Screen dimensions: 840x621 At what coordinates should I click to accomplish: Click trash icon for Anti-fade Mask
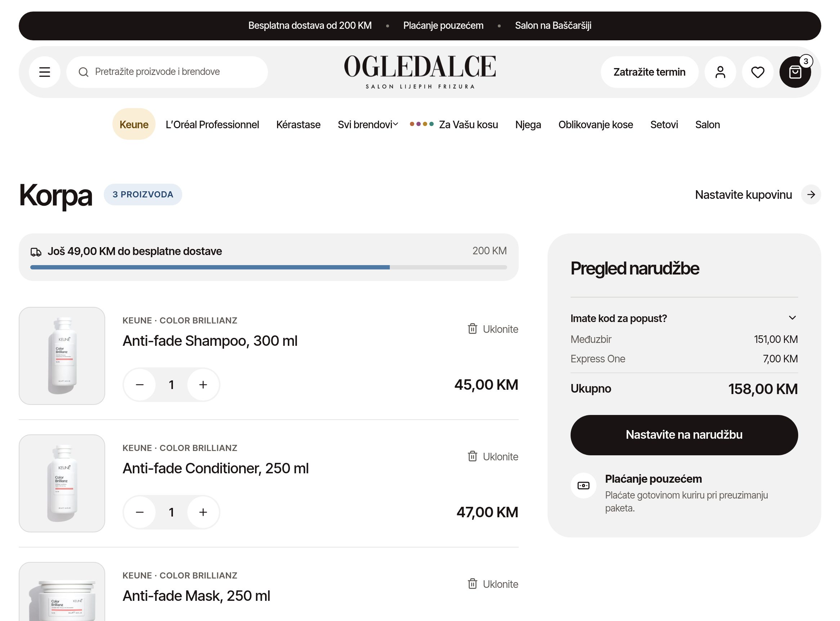473,584
